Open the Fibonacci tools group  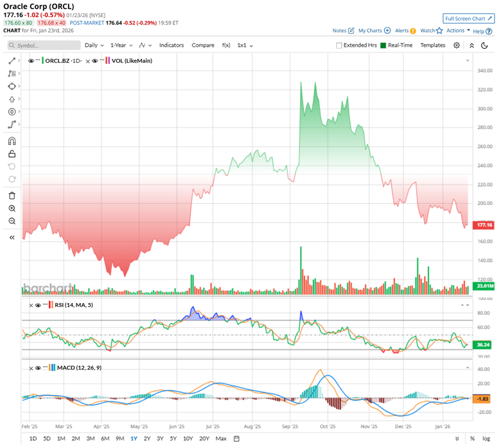coord(12,74)
